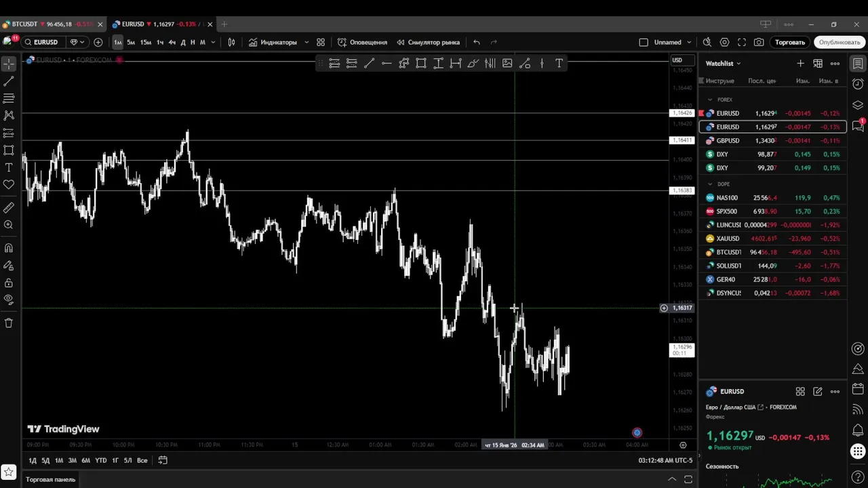This screenshot has height=488, width=868.
Task: Open Торговая панель trading panel
Action: (51, 479)
